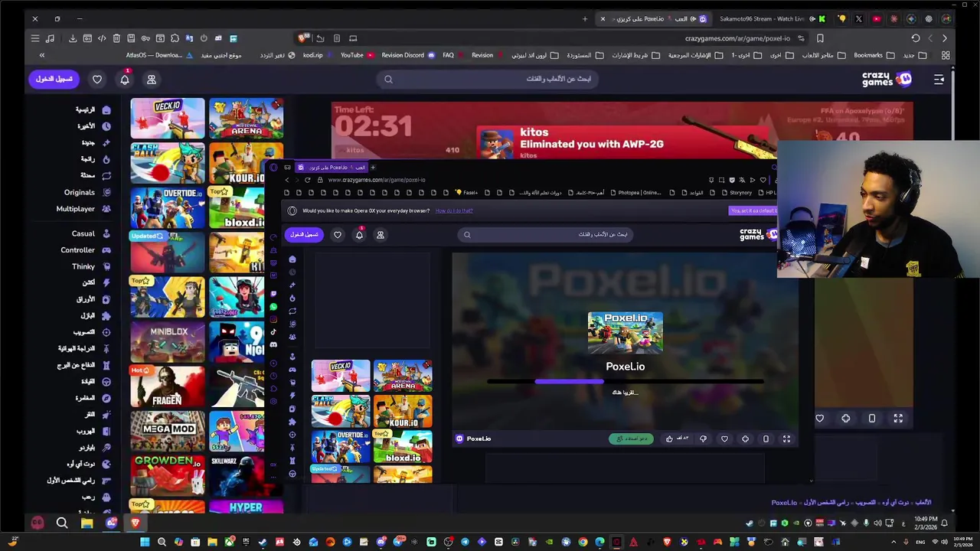
Task: Open the Miniblox game thumbnail
Action: (x=168, y=341)
